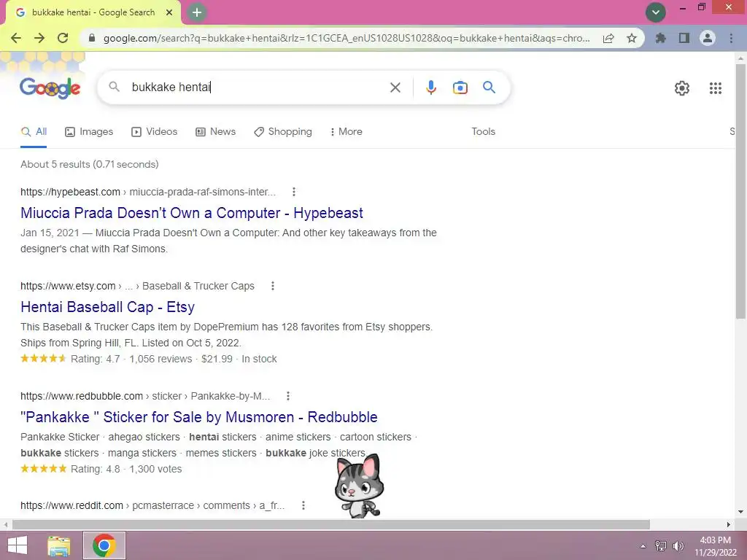Open redbubble.com result options menu

(x=287, y=396)
